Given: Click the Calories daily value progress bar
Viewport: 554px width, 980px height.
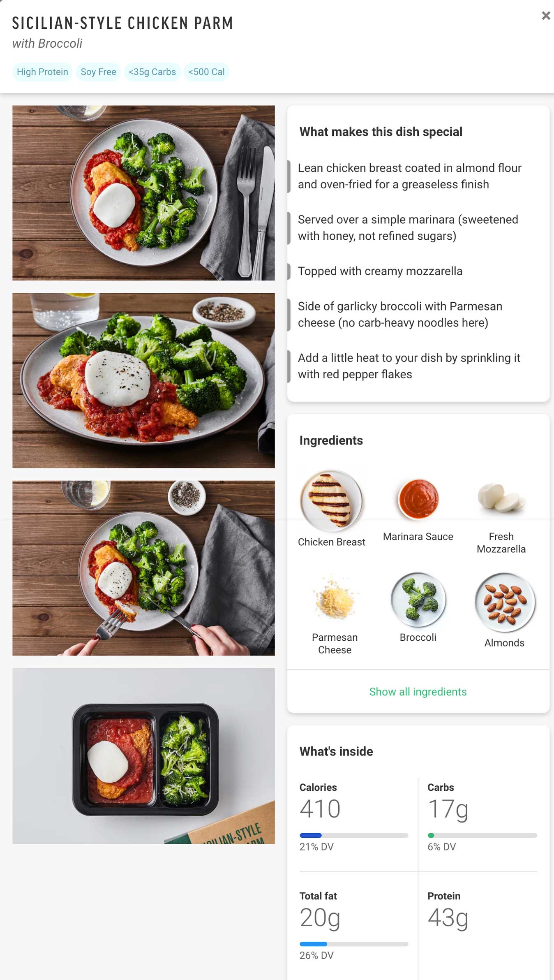Looking at the screenshot, I should tap(354, 835).
